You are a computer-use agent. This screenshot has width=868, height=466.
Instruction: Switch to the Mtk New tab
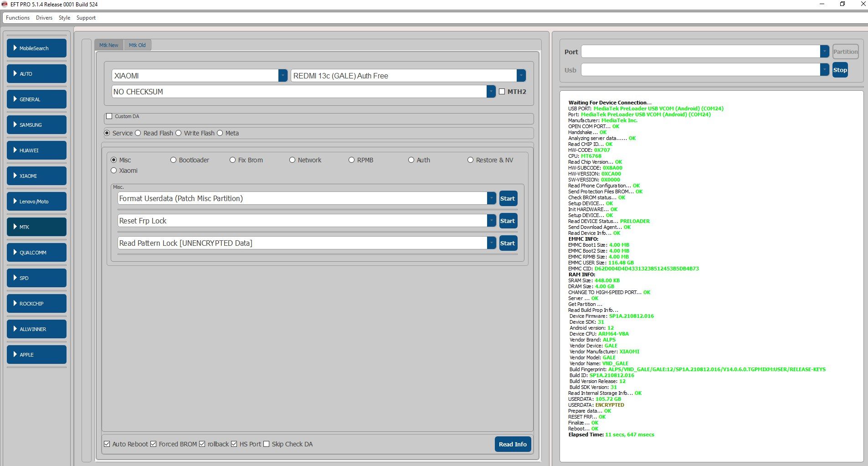109,45
